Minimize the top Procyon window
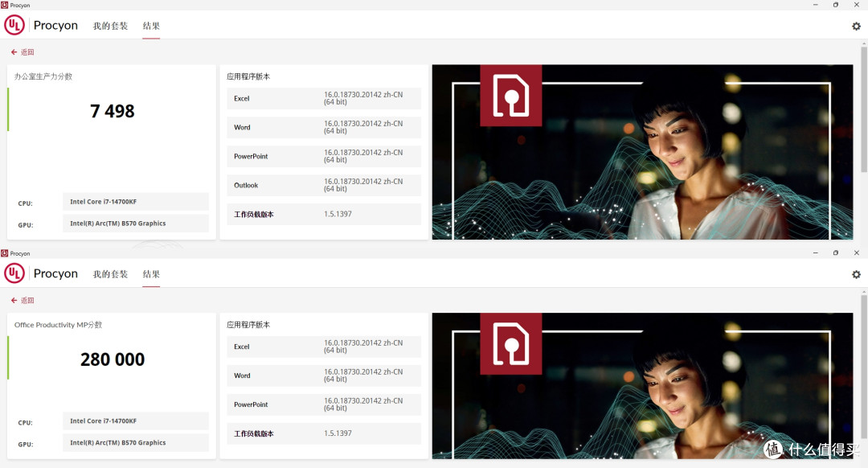This screenshot has width=868, height=468. pyautogui.click(x=815, y=5)
